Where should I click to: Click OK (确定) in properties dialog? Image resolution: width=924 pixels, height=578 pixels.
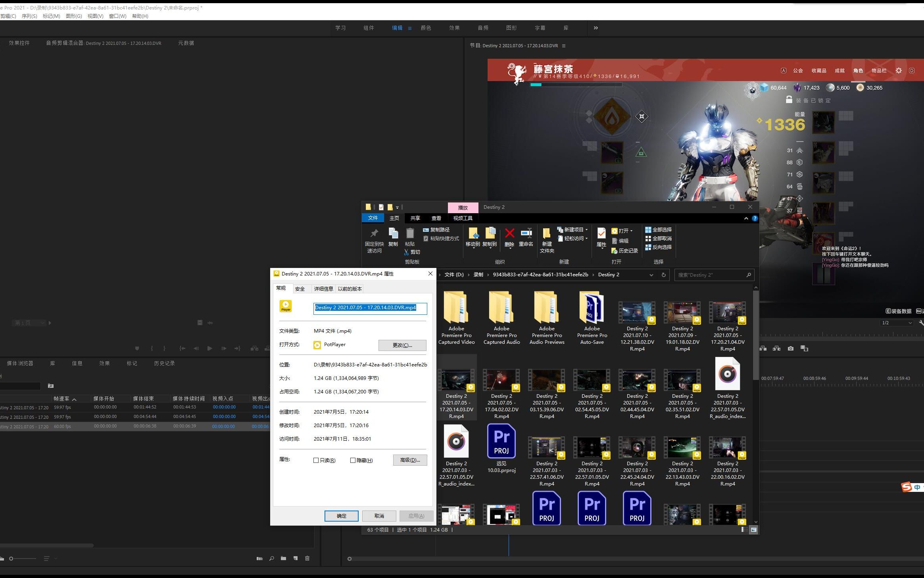pos(342,516)
